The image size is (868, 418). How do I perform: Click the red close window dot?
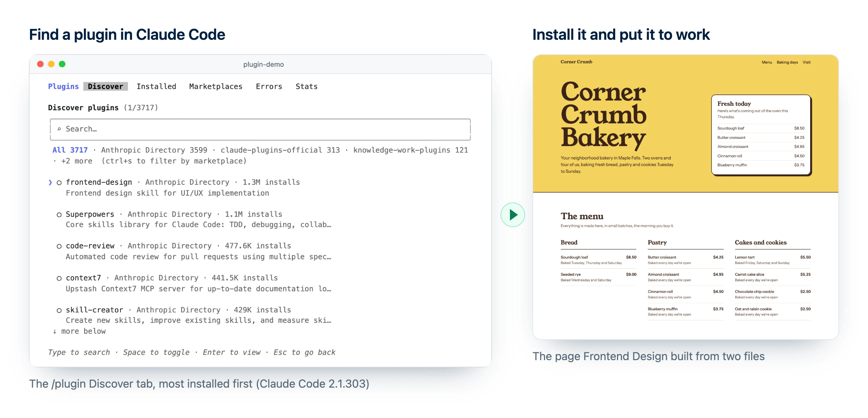click(41, 64)
